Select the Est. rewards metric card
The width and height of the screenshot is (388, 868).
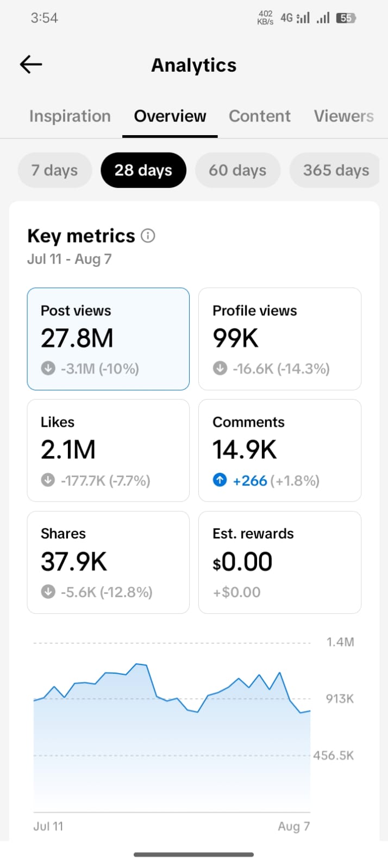point(280,562)
